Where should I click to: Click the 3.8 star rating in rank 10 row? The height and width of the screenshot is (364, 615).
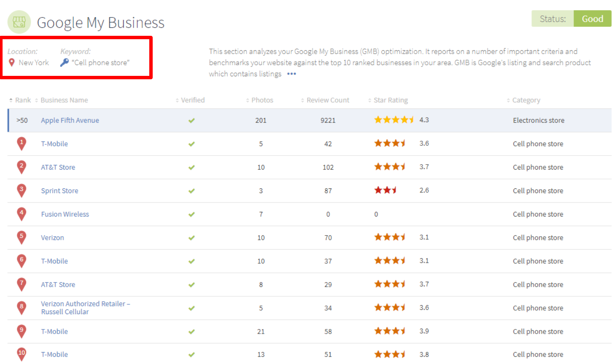[x=401, y=354]
